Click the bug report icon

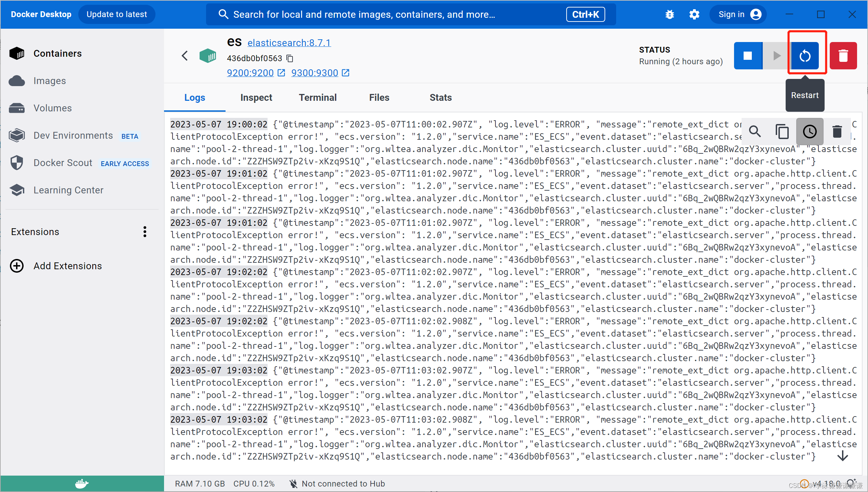click(x=669, y=14)
